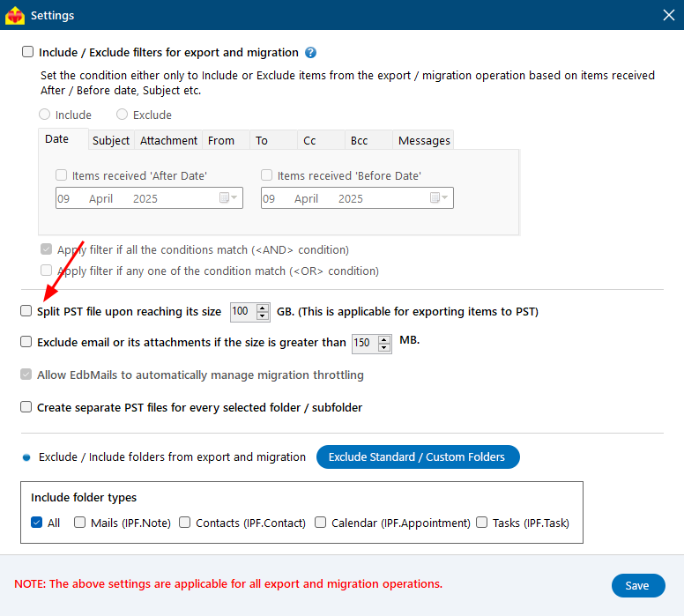Select the Include radio button
This screenshot has width=684, height=616.
pyautogui.click(x=44, y=115)
